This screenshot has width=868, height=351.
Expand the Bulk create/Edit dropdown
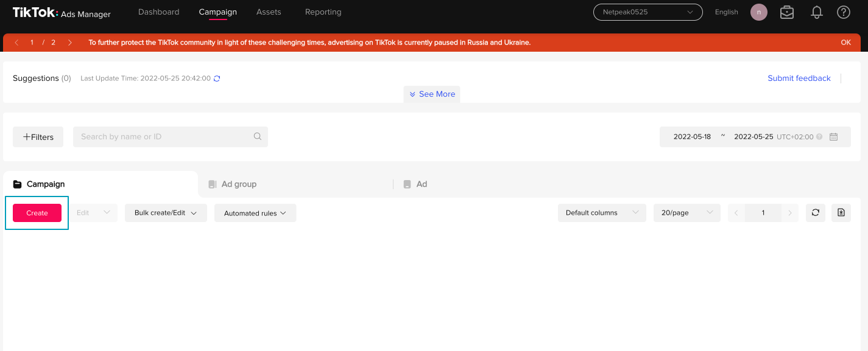pos(166,213)
